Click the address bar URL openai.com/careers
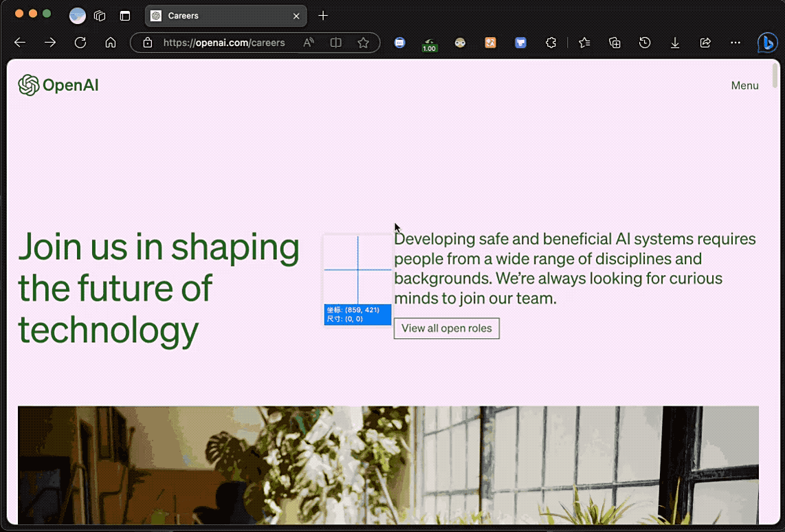This screenshot has height=532, width=785. (x=224, y=43)
